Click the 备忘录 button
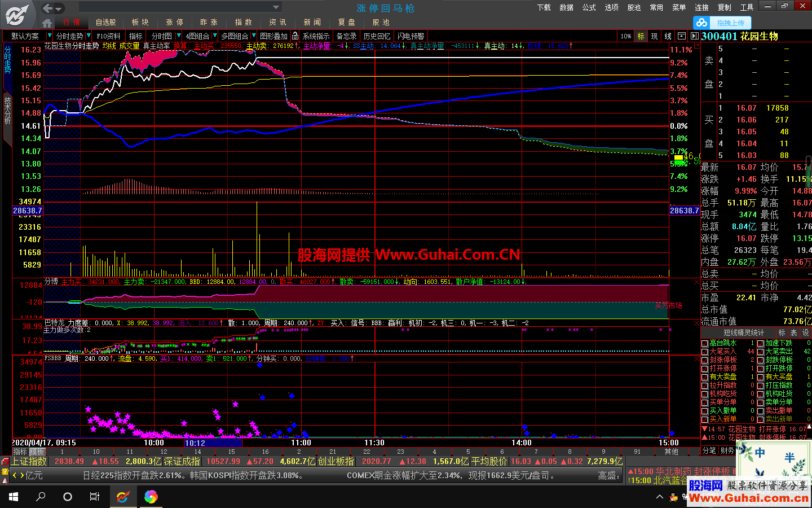 tap(346, 36)
